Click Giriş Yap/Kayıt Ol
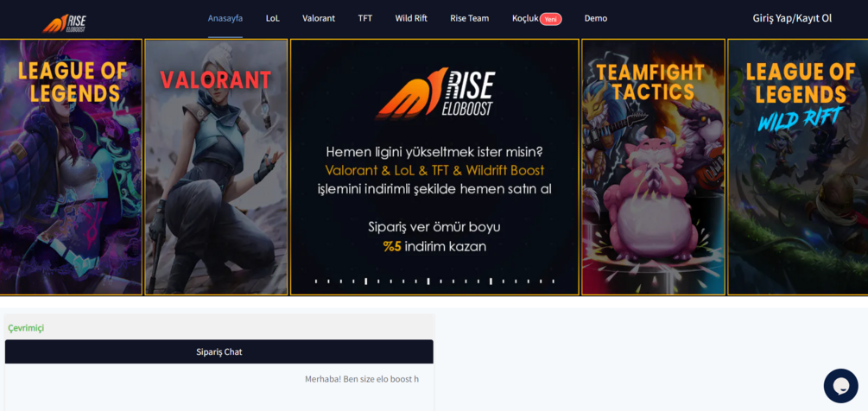 click(792, 18)
